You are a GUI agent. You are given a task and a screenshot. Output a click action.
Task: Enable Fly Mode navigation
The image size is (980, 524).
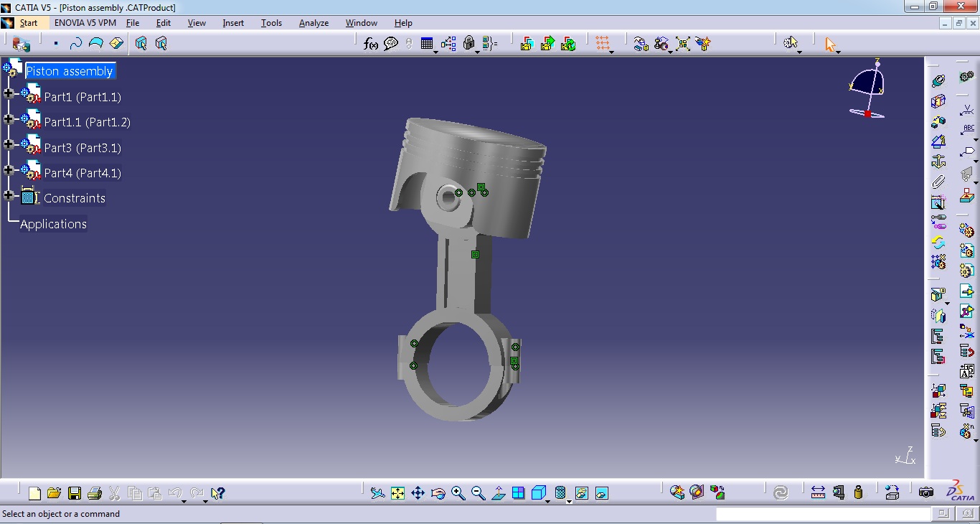click(378, 493)
